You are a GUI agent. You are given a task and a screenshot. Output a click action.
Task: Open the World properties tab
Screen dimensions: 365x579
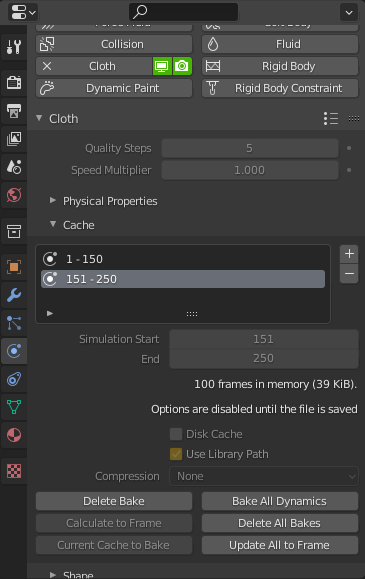[14, 195]
